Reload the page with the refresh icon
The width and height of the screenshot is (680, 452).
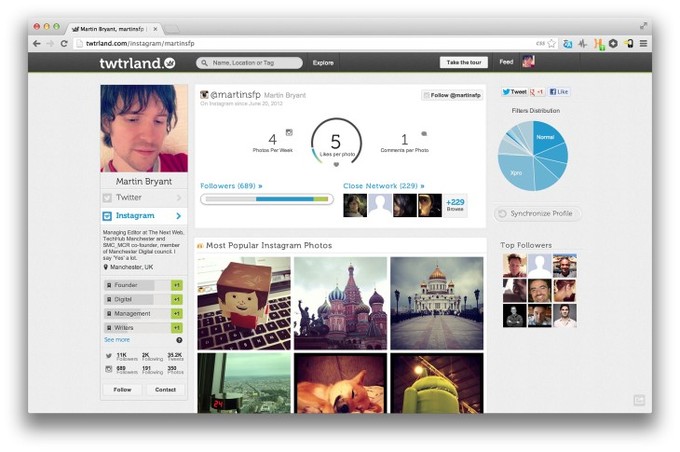coord(64,43)
